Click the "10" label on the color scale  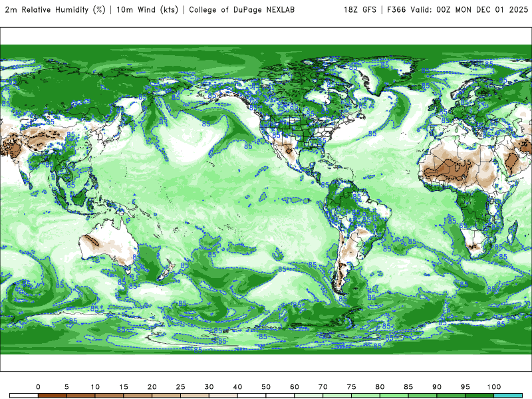click(x=95, y=387)
